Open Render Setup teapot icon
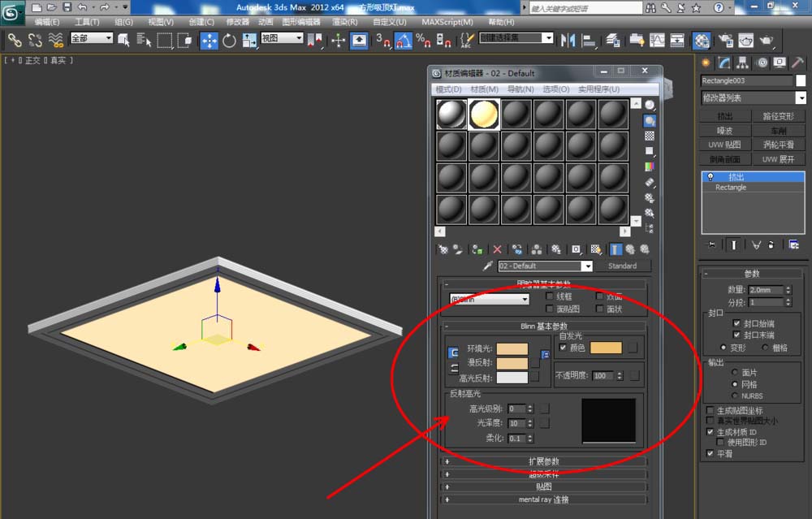The image size is (812, 519). coord(725,41)
